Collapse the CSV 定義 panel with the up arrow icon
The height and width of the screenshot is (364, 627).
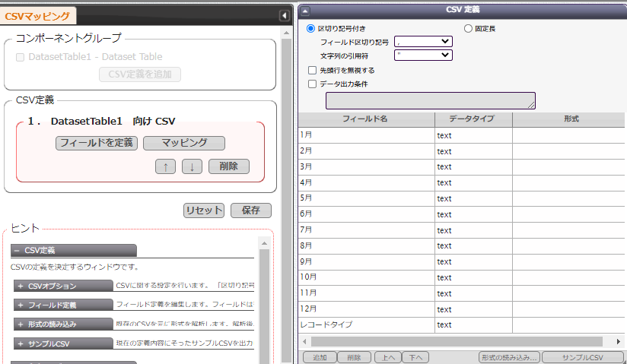click(305, 11)
